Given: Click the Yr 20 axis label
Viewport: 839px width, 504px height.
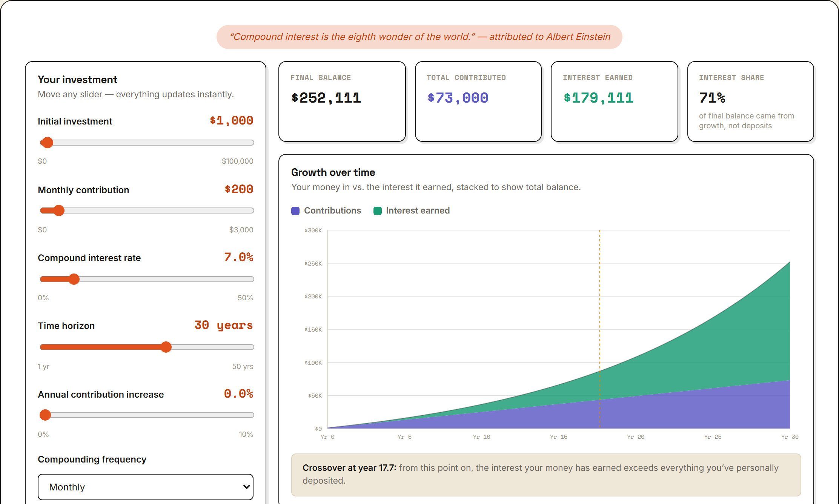Looking at the screenshot, I should 636,437.
